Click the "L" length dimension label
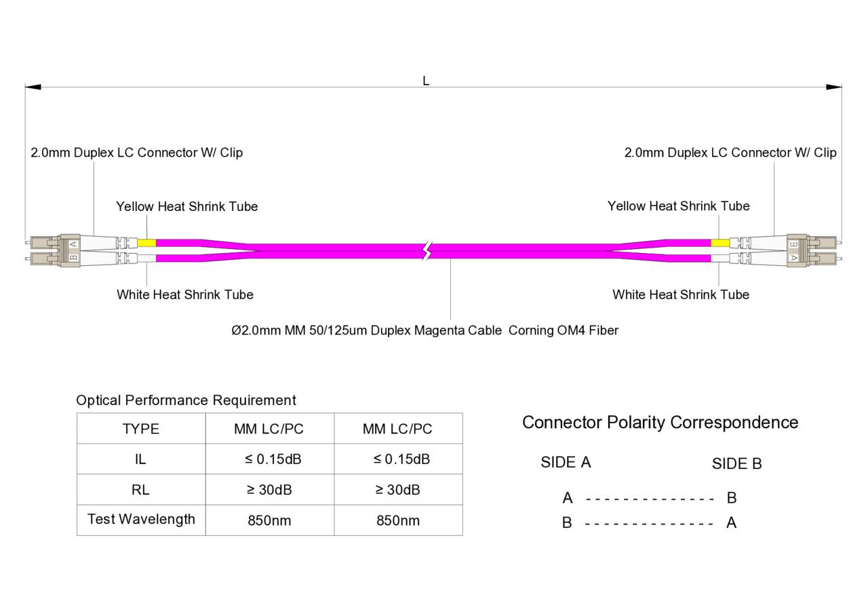This screenshot has height=614, width=868. (426, 81)
